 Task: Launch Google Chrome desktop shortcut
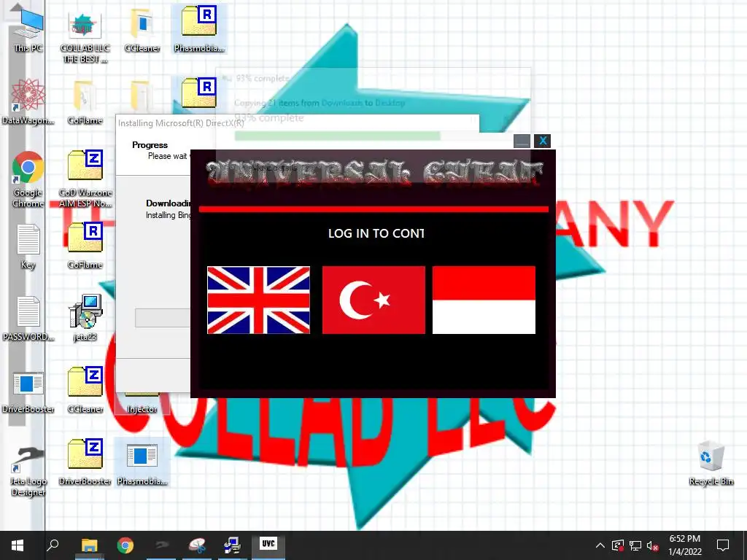click(x=28, y=179)
